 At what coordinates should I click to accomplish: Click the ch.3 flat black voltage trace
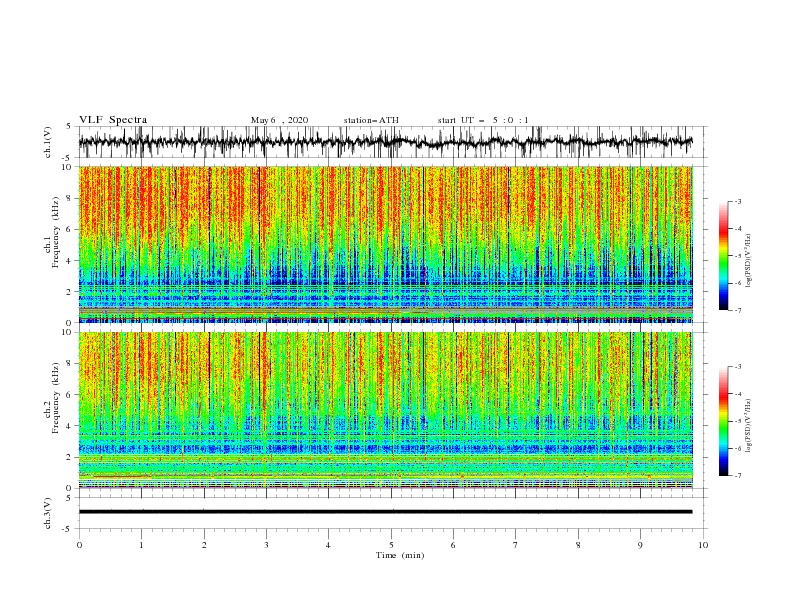(x=385, y=512)
